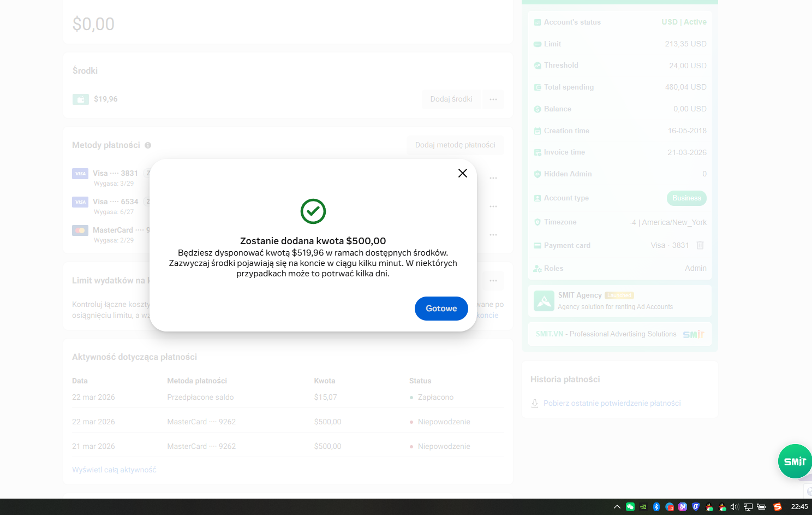Image resolution: width=812 pixels, height=515 pixels.
Task: Open the NVIDIA tray icon
Action: pos(643,507)
